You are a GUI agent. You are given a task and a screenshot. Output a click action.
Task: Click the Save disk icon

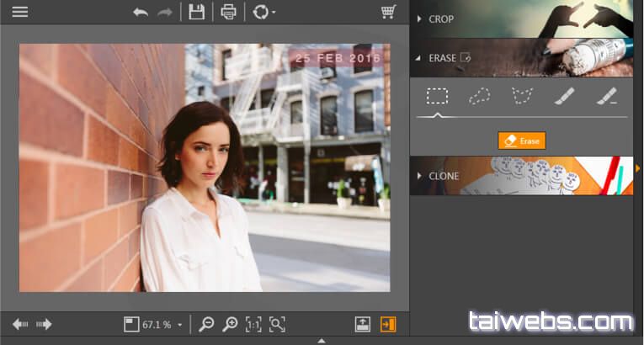click(196, 12)
